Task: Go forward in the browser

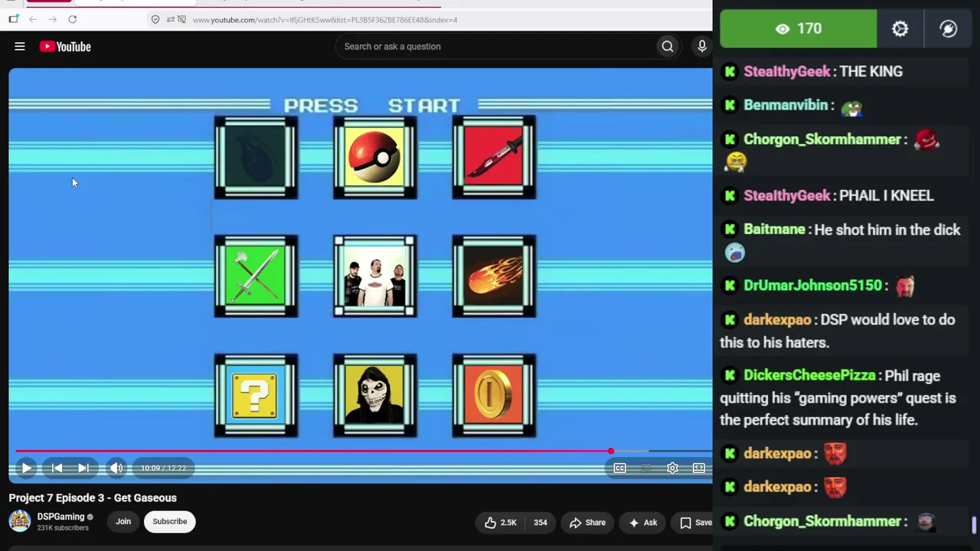Action: tap(52, 19)
